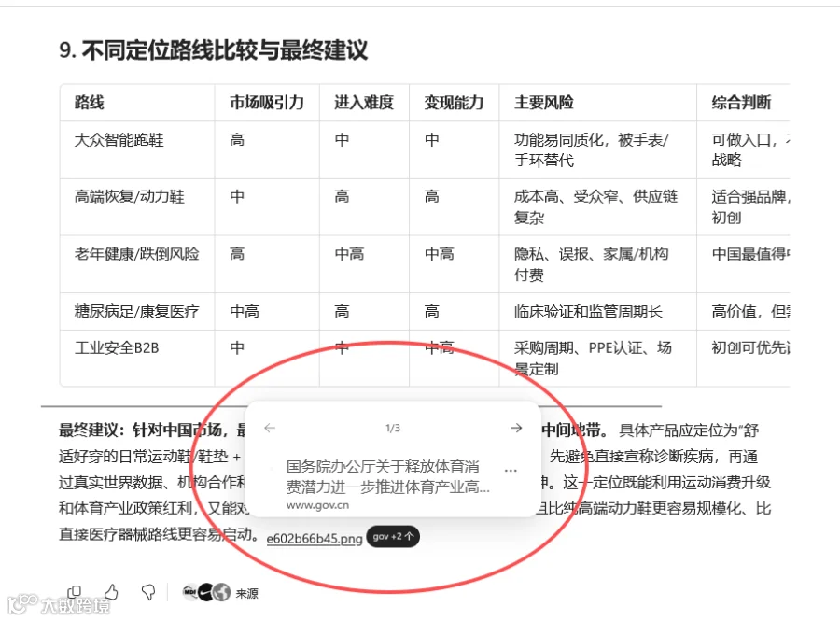Like the answer with thumbs-up icon

[x=111, y=591]
